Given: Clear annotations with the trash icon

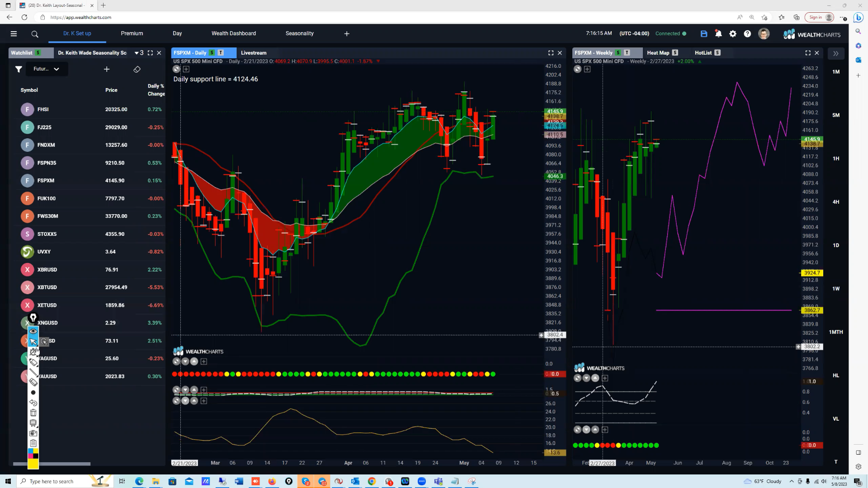Looking at the screenshot, I should (x=33, y=413).
